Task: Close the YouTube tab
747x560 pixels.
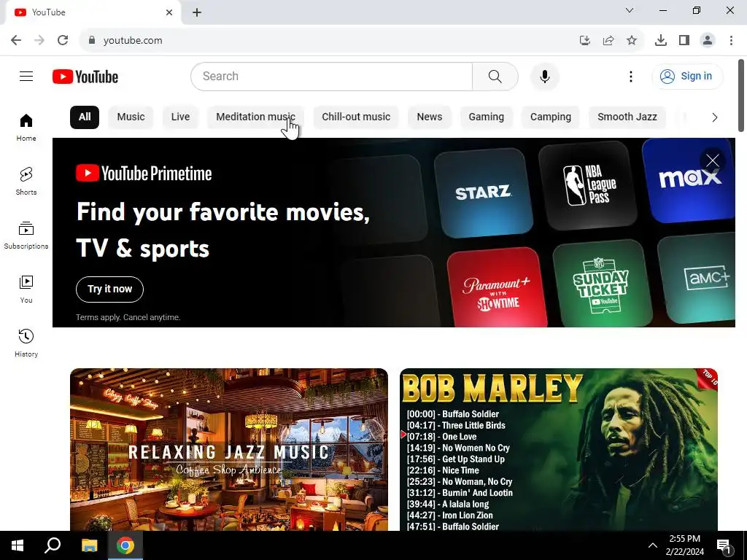Action: [x=169, y=12]
